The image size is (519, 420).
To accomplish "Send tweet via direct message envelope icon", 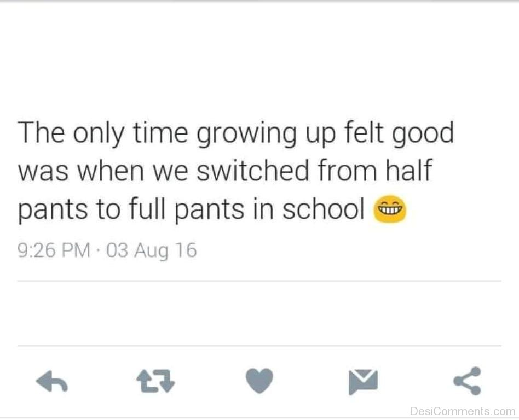I will [363, 382].
